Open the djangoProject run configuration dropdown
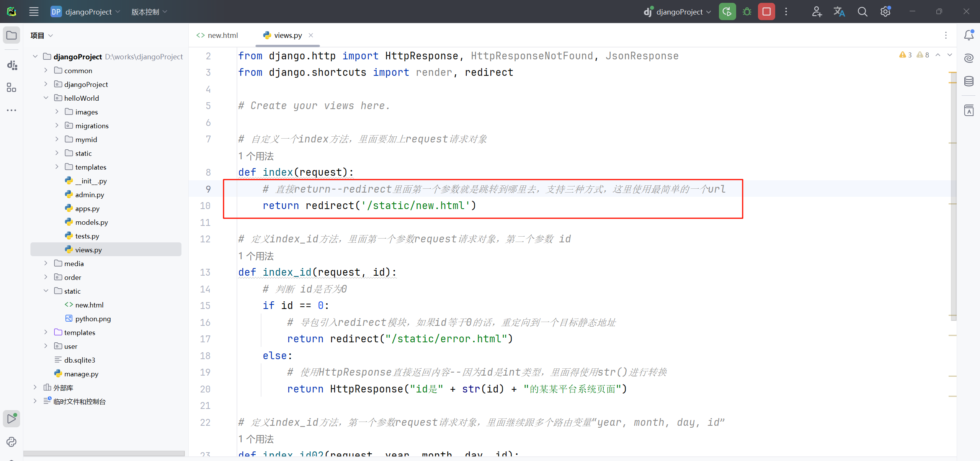Screen dimensions: 980x461 click(x=677, y=11)
